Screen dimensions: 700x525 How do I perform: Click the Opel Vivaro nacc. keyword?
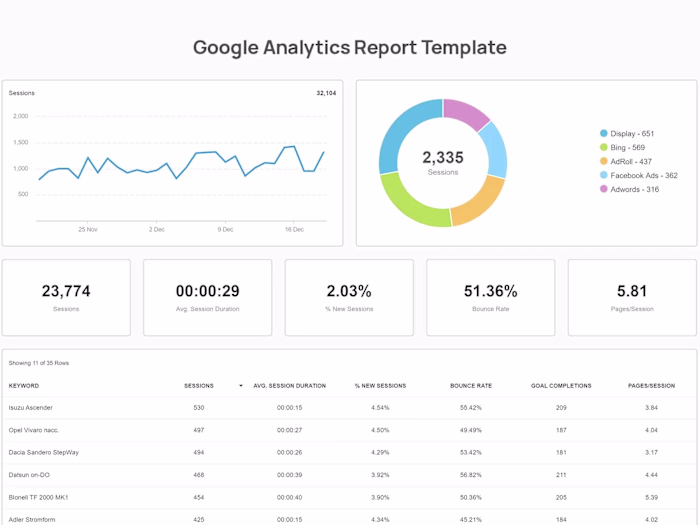coord(33,430)
